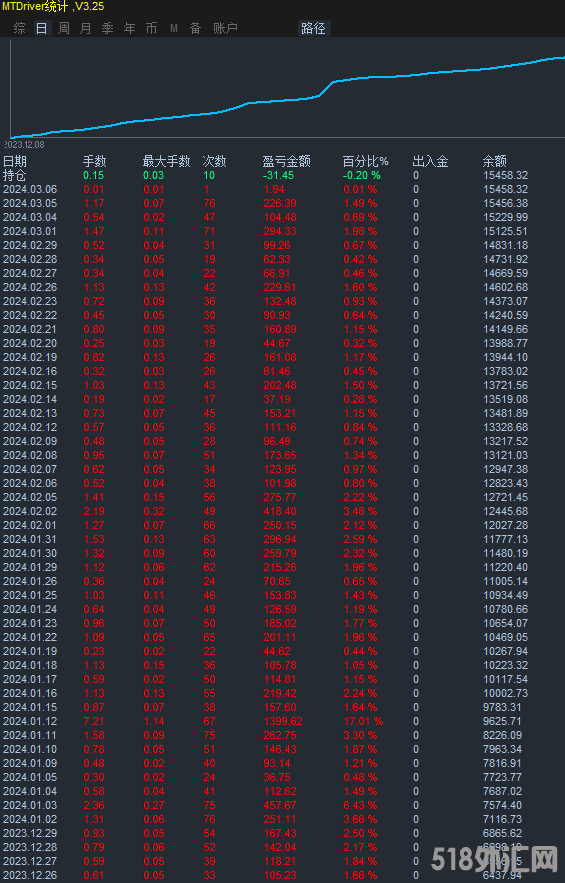
Task: Click the -0.20 % percentage value
Action: coord(362,175)
